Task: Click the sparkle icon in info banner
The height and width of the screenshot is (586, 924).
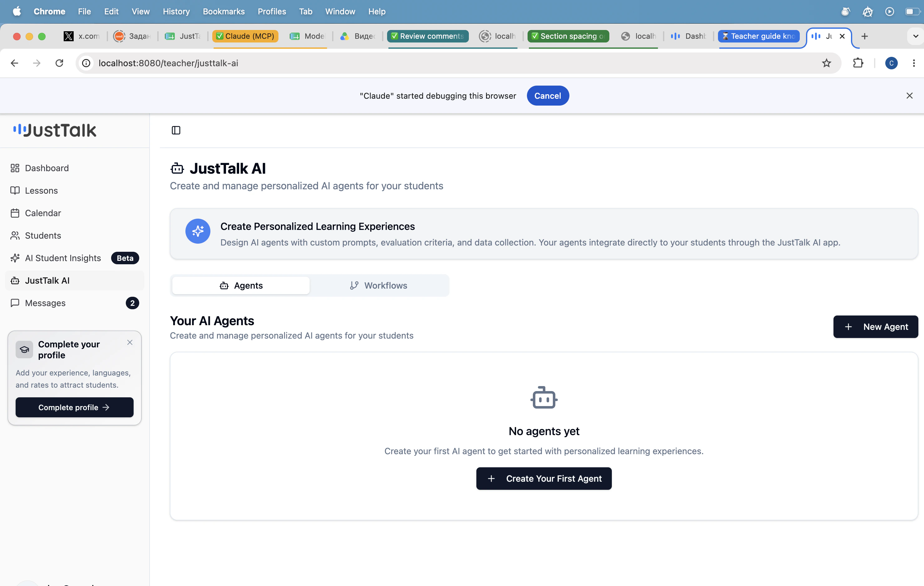Action: (x=198, y=231)
